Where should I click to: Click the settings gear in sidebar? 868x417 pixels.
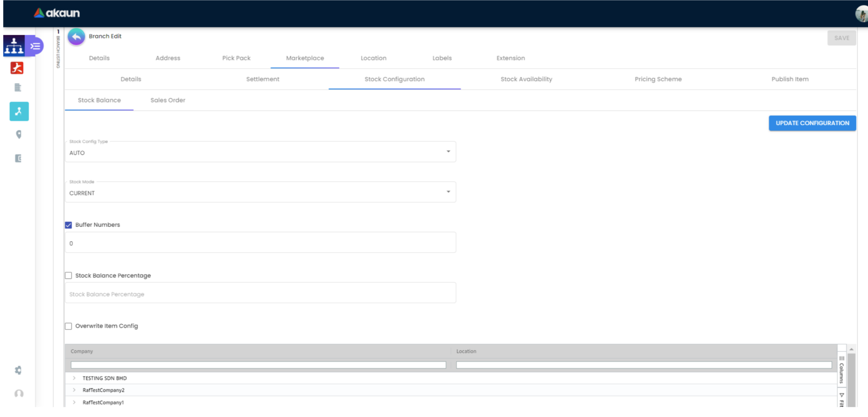click(x=18, y=370)
